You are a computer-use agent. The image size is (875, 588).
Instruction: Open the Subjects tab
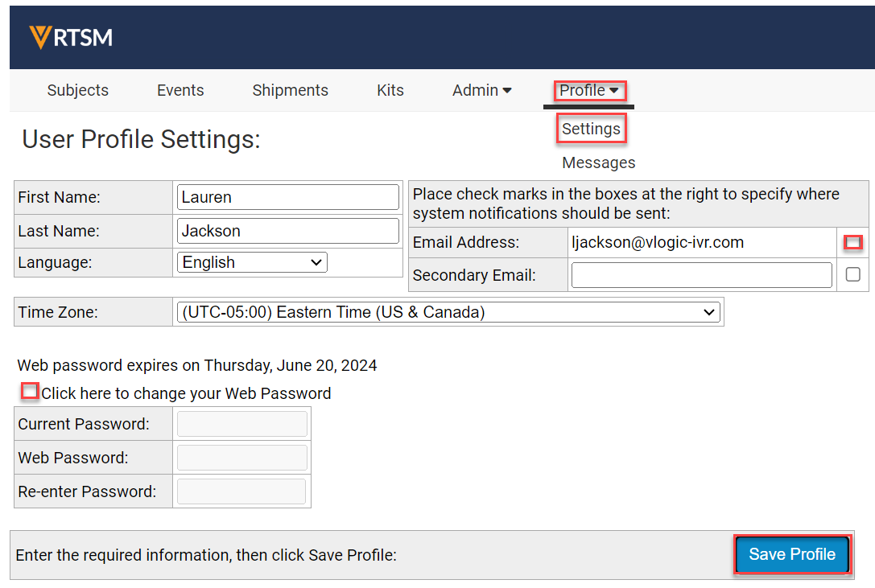tap(78, 90)
